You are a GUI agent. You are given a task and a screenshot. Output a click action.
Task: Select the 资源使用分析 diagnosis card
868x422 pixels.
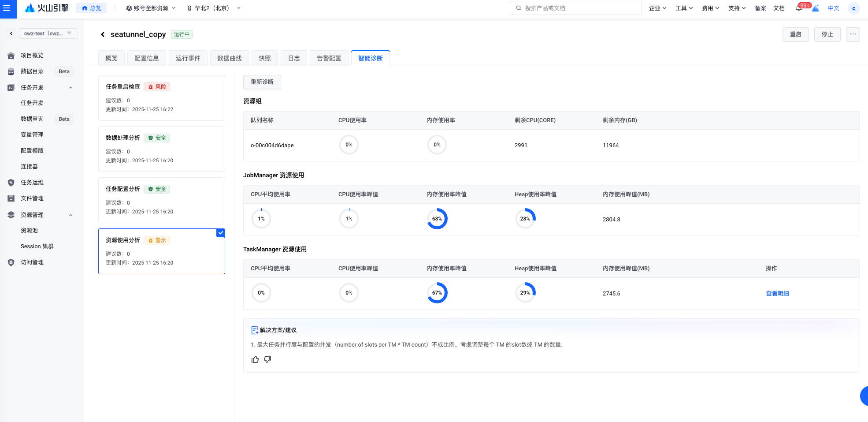coord(161,251)
